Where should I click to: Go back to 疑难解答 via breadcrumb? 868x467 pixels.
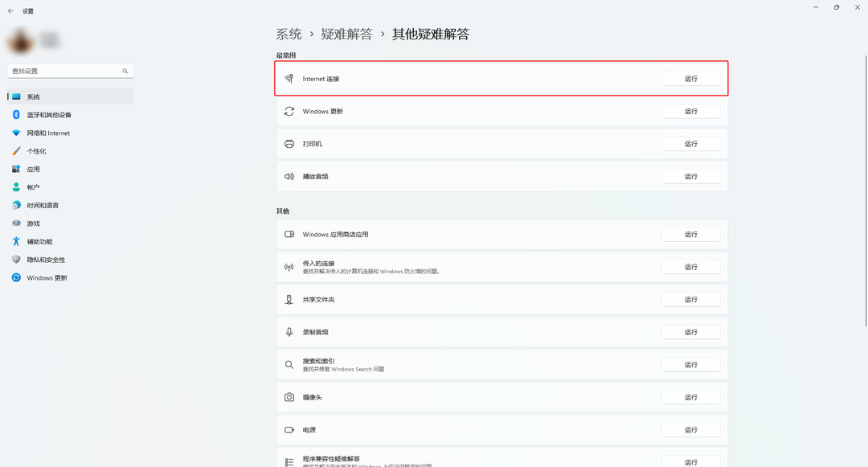pos(347,35)
